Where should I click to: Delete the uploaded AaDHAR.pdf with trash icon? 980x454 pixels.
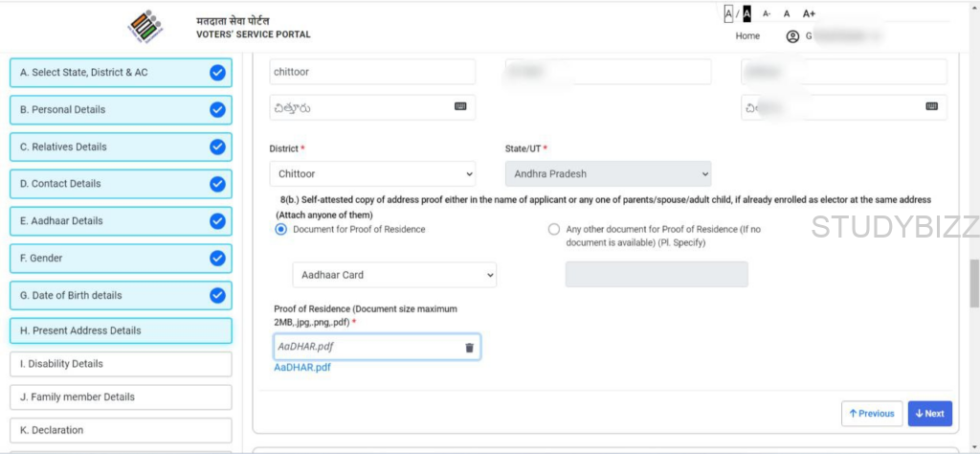click(469, 348)
